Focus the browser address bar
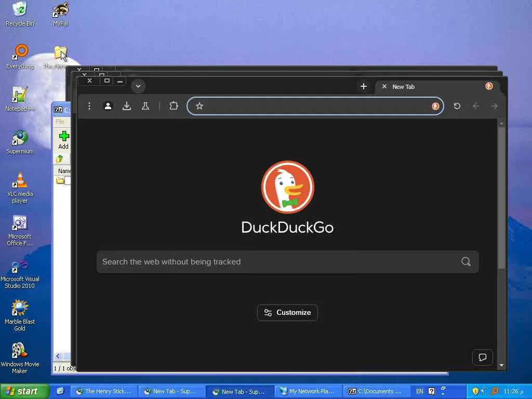Image resolution: width=532 pixels, height=399 pixels. tap(315, 106)
